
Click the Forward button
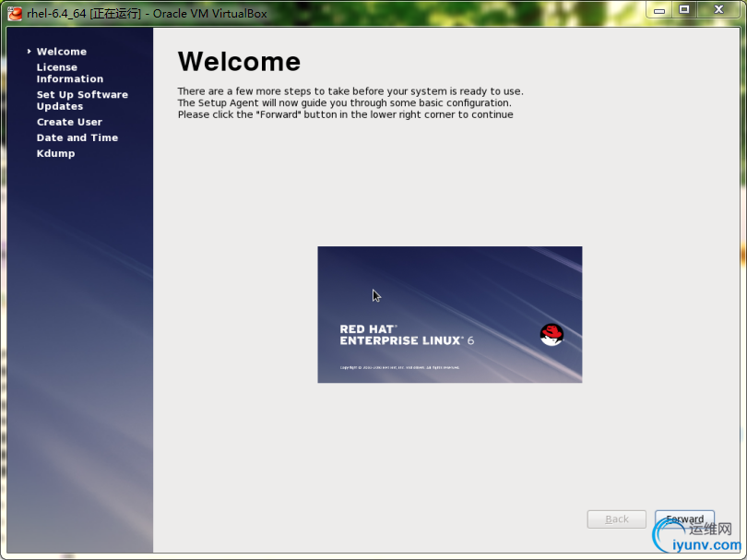tap(684, 519)
